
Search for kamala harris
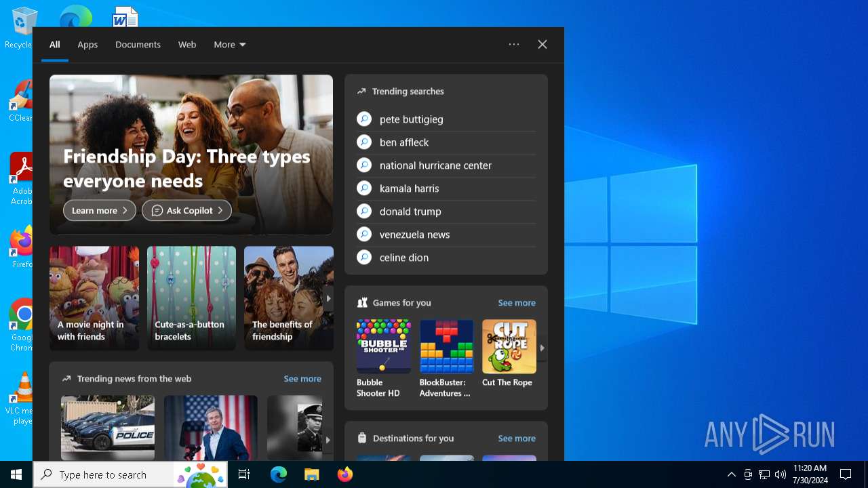pos(410,188)
